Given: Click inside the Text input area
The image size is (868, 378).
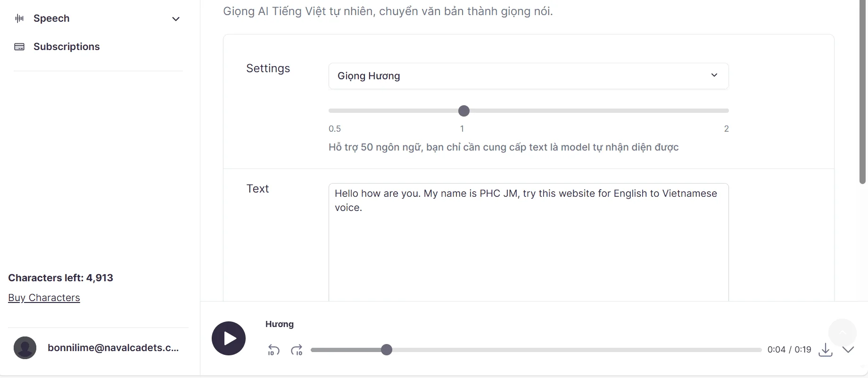Looking at the screenshot, I should [529, 242].
